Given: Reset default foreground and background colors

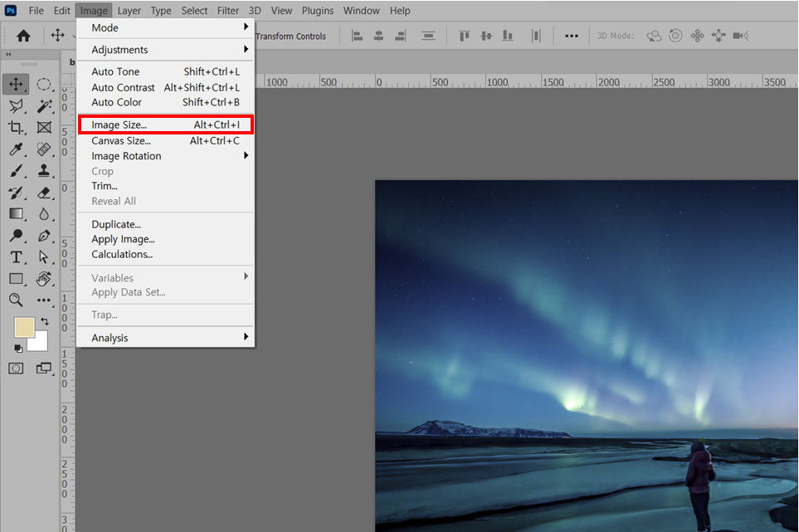Looking at the screenshot, I should pos(18,349).
